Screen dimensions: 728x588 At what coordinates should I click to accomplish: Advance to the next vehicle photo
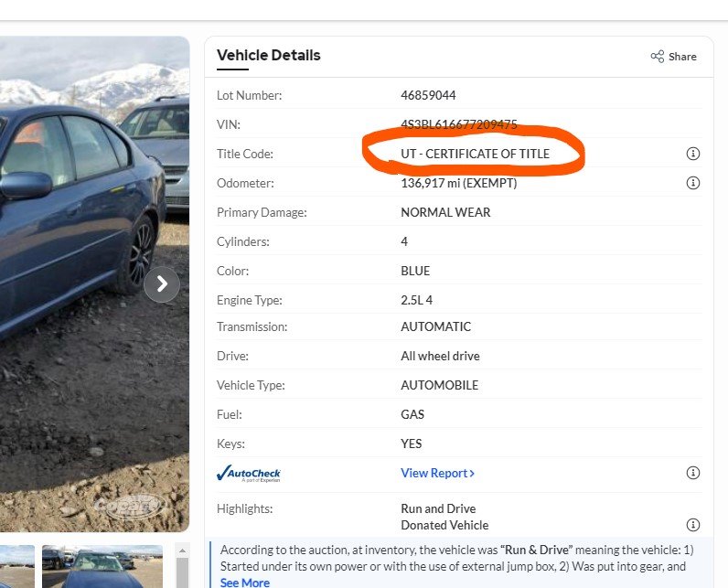pyautogui.click(x=162, y=283)
